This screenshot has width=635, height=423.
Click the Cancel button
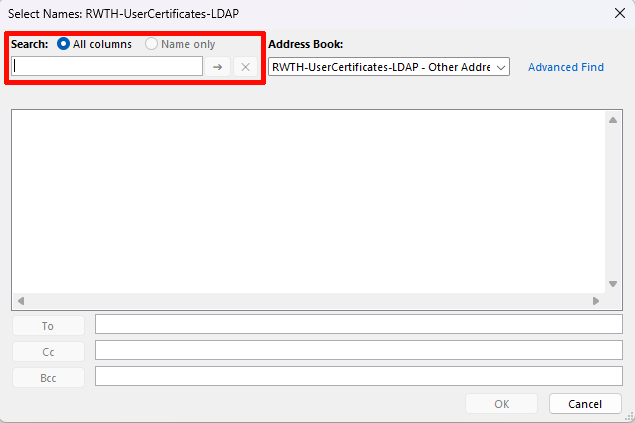[584, 404]
